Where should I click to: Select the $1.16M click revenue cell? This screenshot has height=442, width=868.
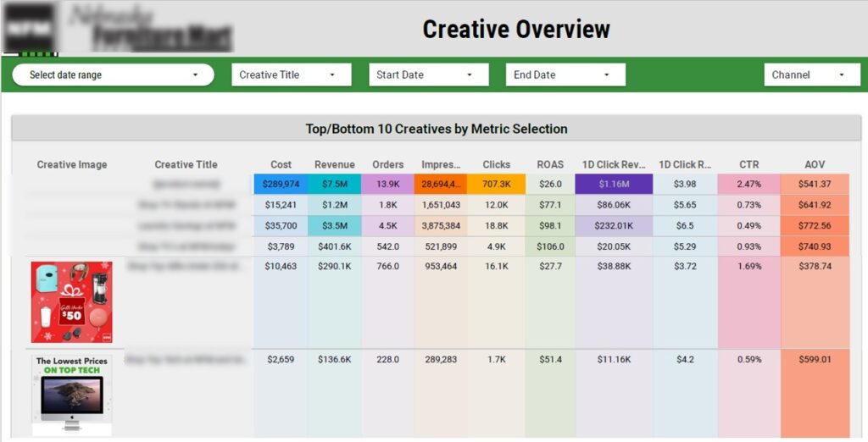[x=614, y=184]
